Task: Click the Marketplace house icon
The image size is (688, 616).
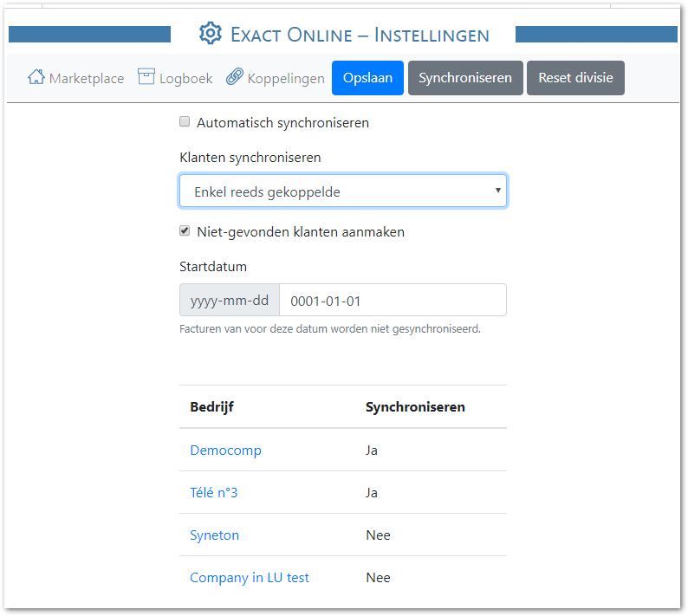Action: click(x=36, y=77)
